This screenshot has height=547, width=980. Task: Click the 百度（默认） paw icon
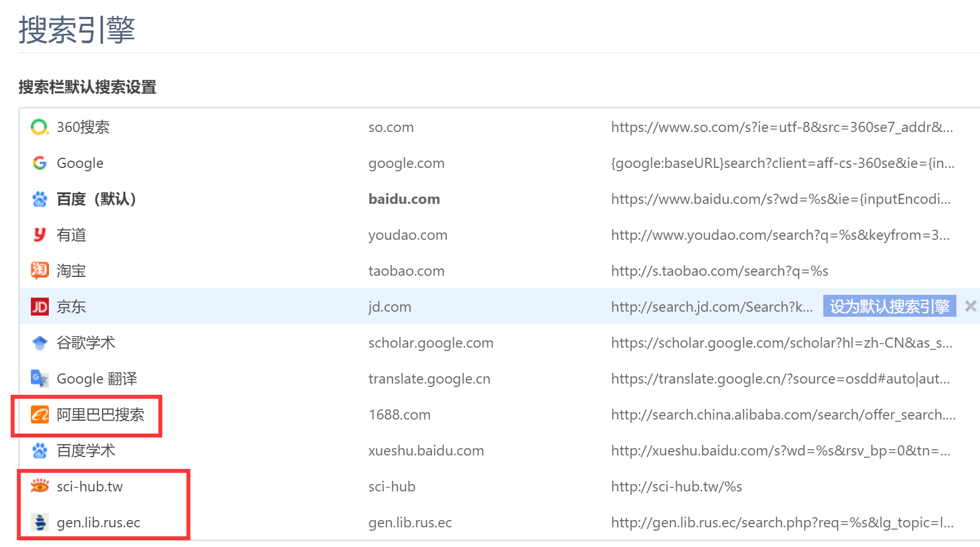(x=39, y=199)
